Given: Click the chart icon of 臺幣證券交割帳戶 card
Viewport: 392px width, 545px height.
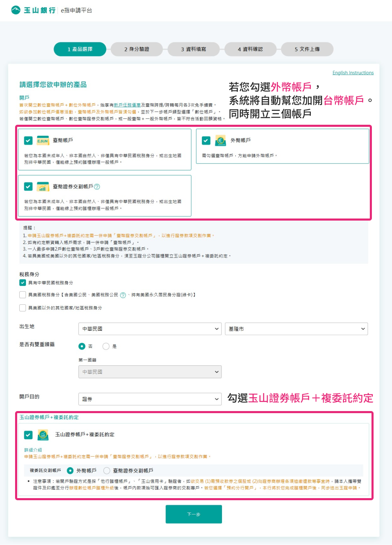Looking at the screenshot, I should pyautogui.click(x=43, y=187).
